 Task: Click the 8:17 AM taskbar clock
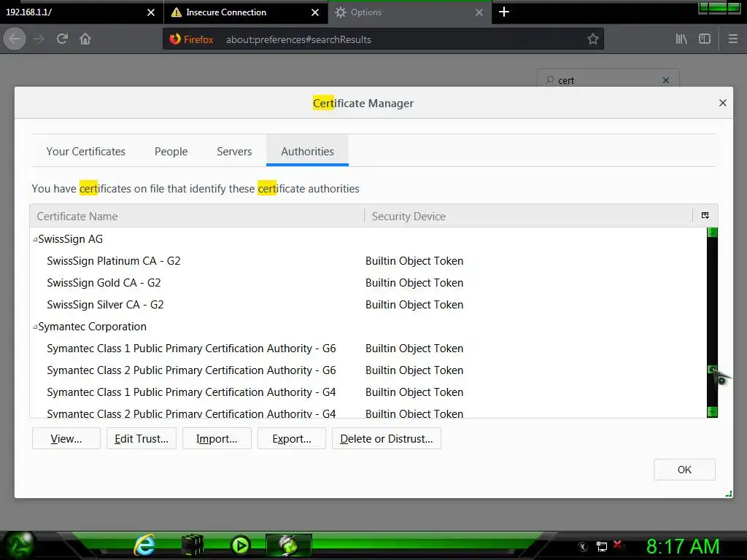coord(682,546)
